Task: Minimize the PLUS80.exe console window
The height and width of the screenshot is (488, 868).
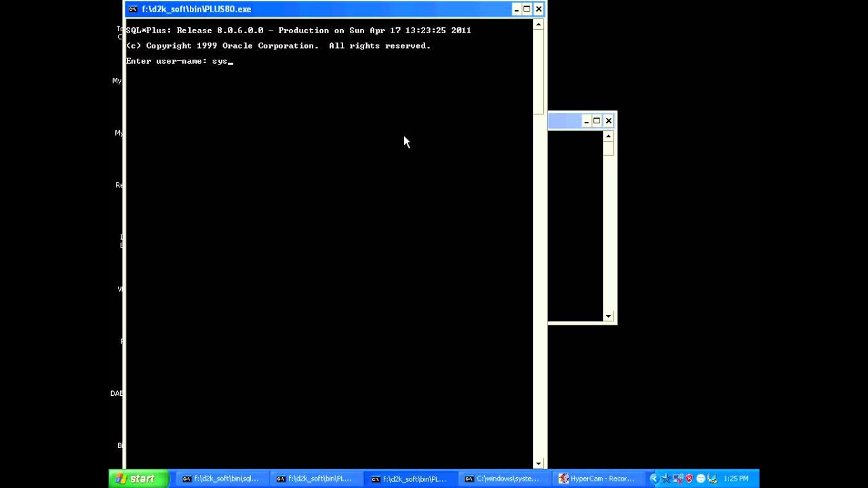Action: [x=516, y=9]
